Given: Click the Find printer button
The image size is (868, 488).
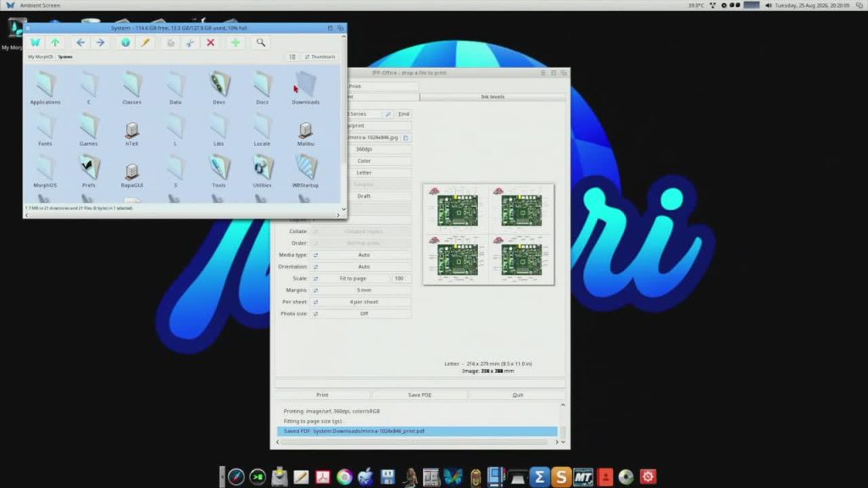Looking at the screenshot, I should click(403, 114).
